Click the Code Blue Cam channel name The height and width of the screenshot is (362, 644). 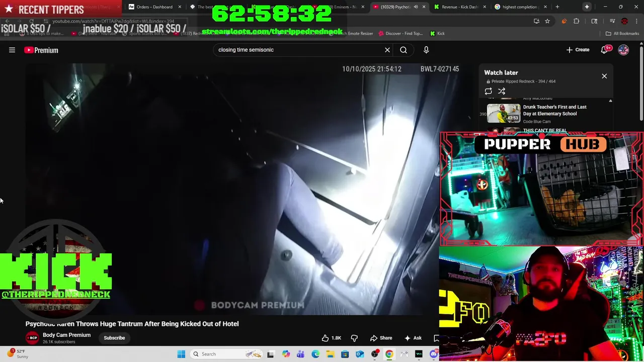coord(537,122)
